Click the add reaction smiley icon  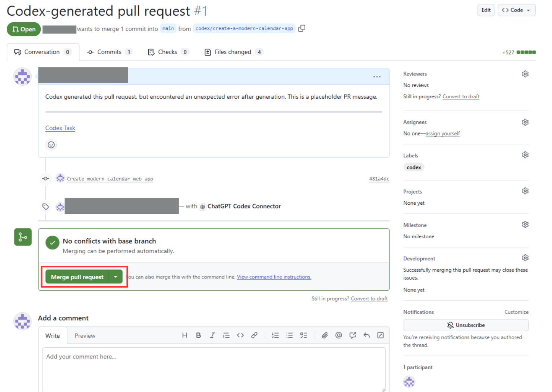click(51, 145)
